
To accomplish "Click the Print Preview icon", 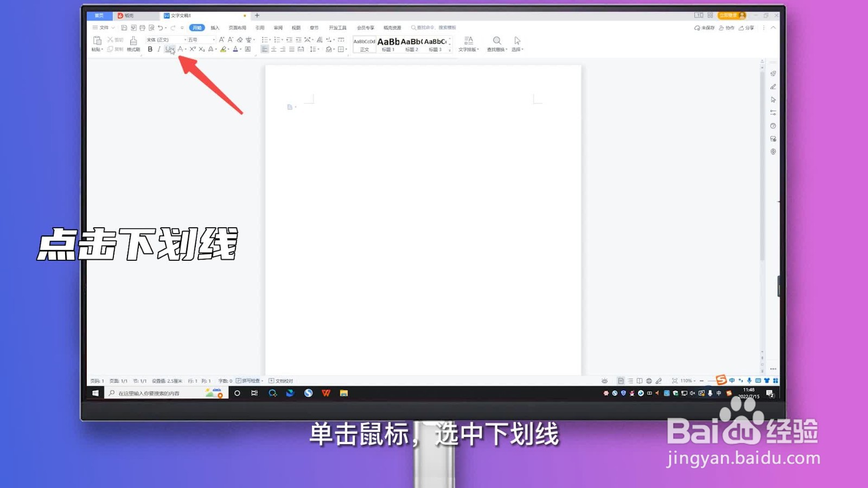I will click(x=151, y=28).
